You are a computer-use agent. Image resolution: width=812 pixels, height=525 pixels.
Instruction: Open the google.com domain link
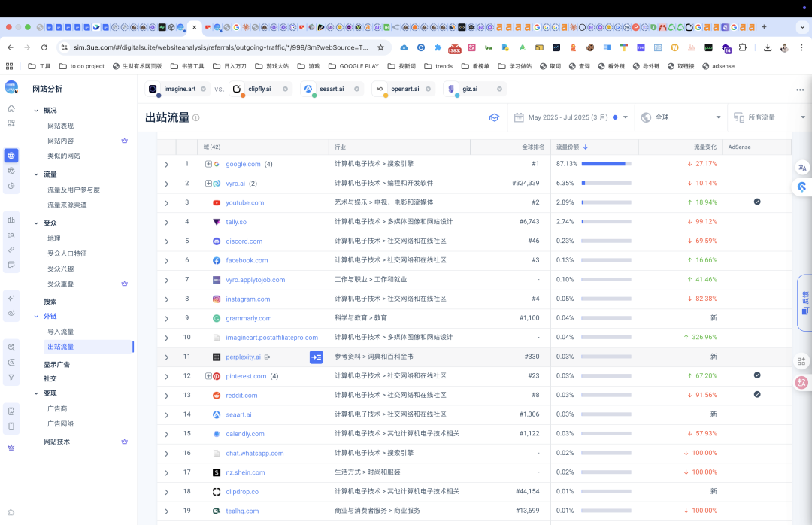pyautogui.click(x=243, y=164)
